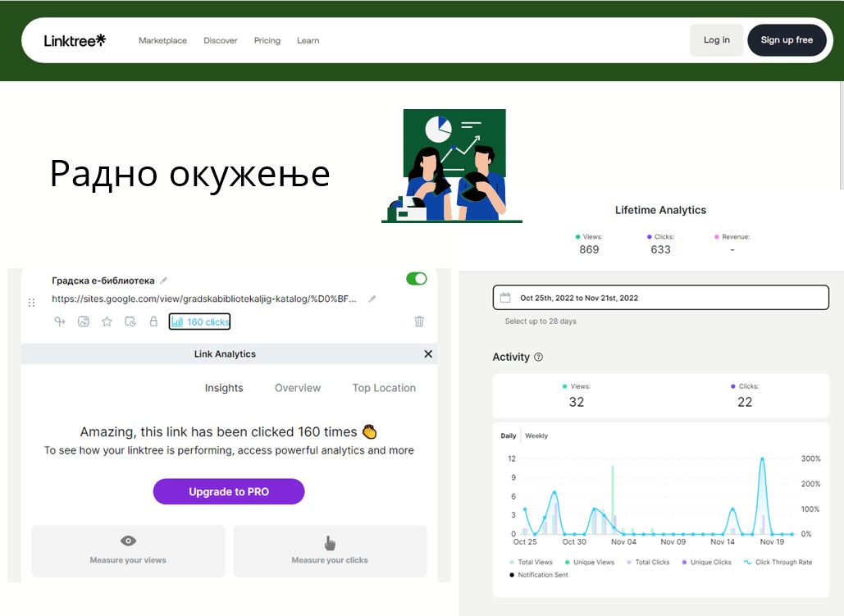The image size is (844, 616).
Task: Click the lifetime Clicks value 633
Action: (660, 249)
